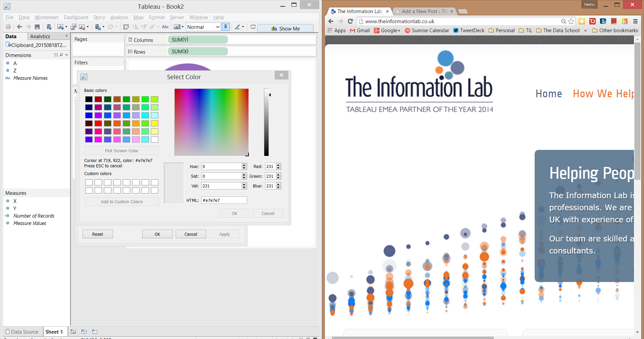Screen dimensions: 644x339
Task: Click the new dashboard tab icon
Action: point(84,332)
